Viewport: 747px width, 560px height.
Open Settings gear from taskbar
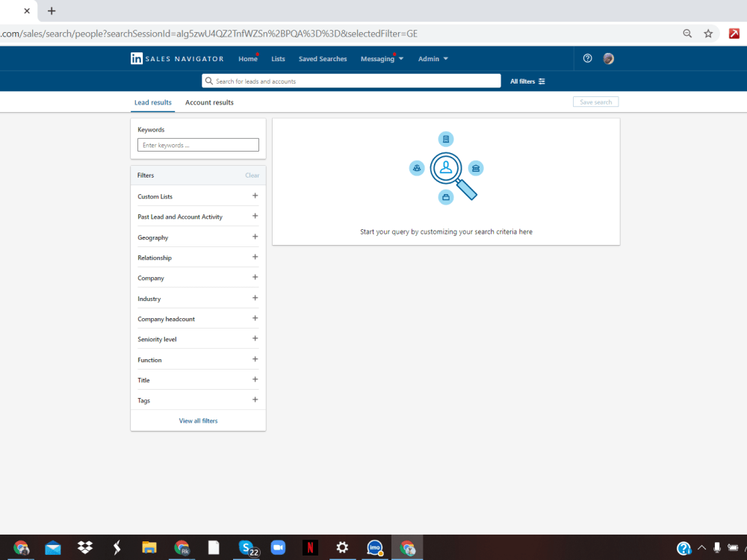(342, 547)
